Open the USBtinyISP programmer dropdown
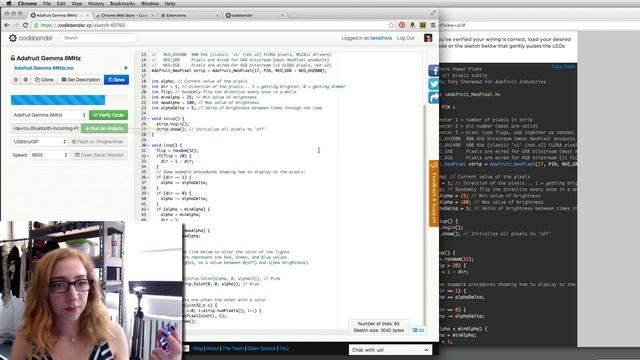This screenshot has width=640, height=360. (39, 142)
